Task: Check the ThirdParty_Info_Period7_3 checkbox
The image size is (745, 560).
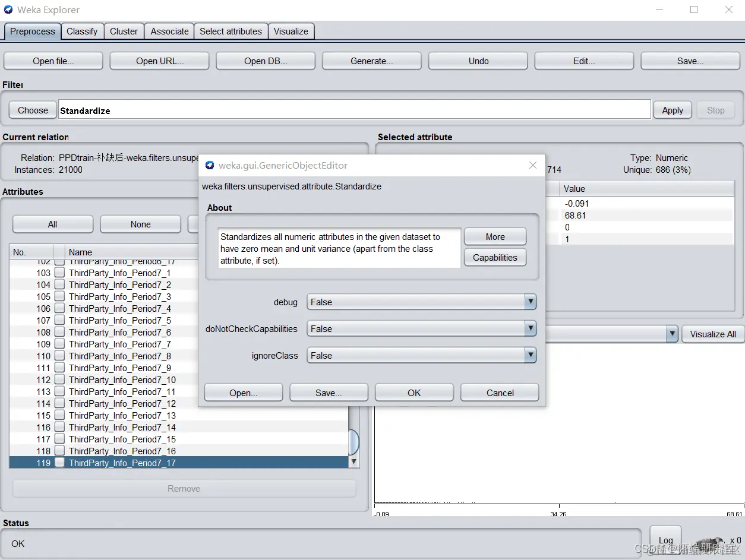Action: coord(59,296)
